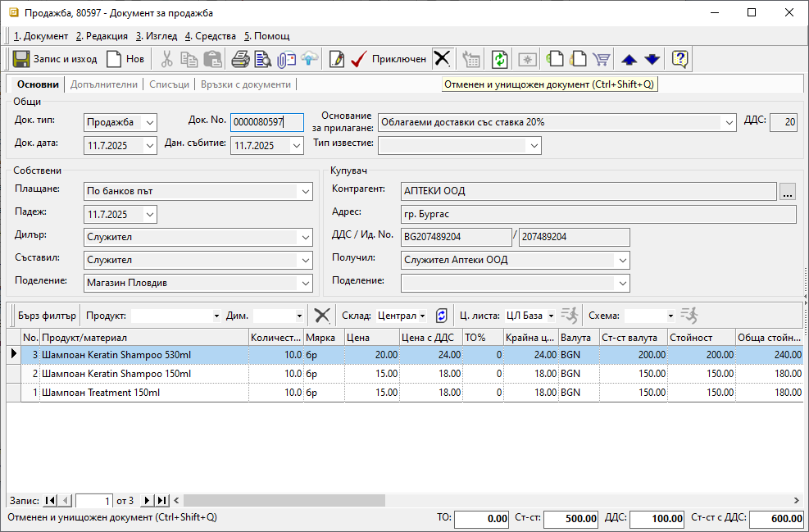This screenshot has height=532, width=809.
Task: Delete row with X icon in filter bar
Action: click(322, 316)
